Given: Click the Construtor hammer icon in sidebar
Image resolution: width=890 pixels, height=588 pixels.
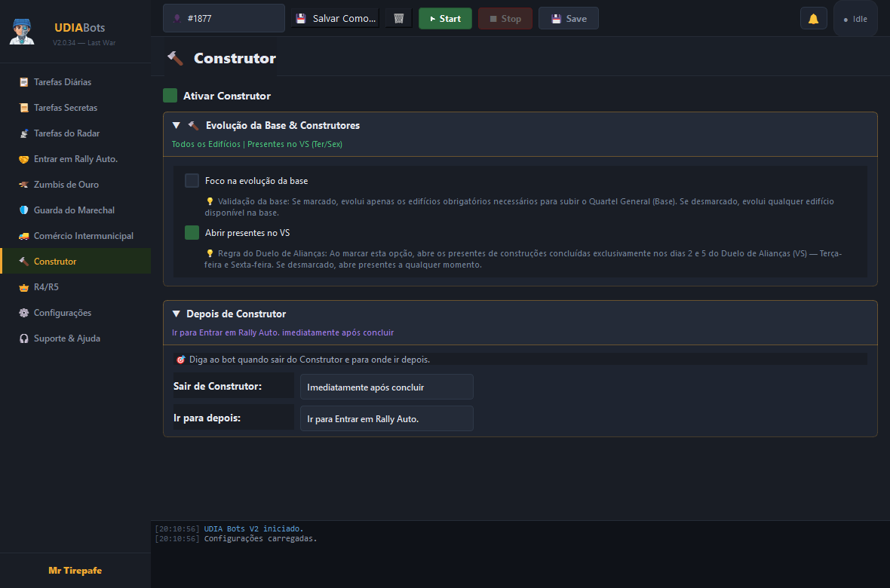Looking at the screenshot, I should point(24,262).
